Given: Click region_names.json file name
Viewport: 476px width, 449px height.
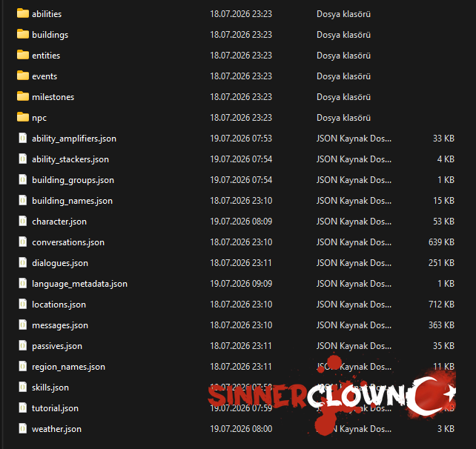Looking at the screenshot, I should tap(69, 367).
